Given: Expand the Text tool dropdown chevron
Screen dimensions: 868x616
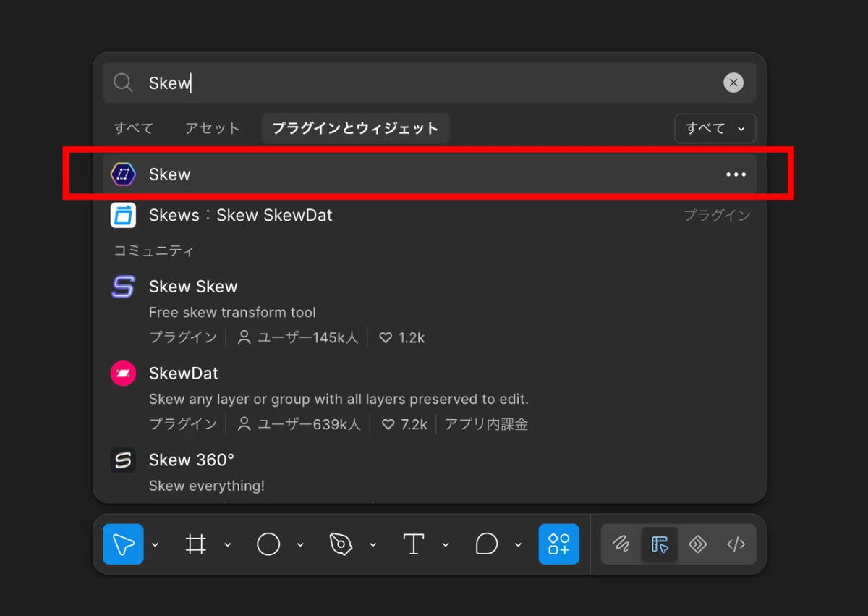Looking at the screenshot, I should [x=446, y=544].
